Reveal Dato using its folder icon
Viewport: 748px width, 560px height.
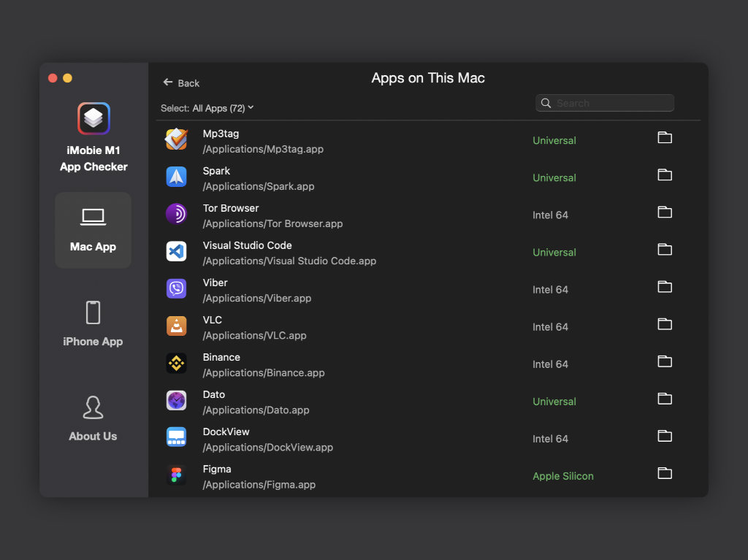pyautogui.click(x=665, y=399)
